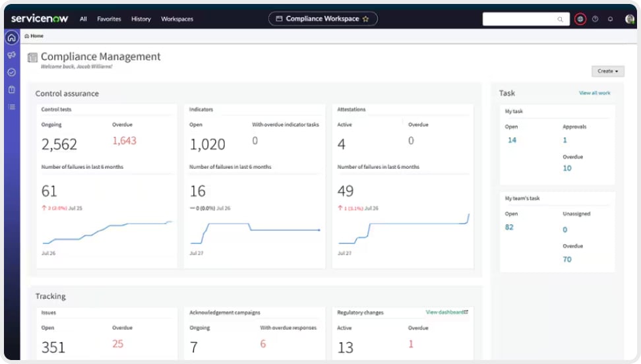This screenshot has width=641, height=364.
Task: Open the clipboard icon in the sidebar
Action: pos(11,89)
